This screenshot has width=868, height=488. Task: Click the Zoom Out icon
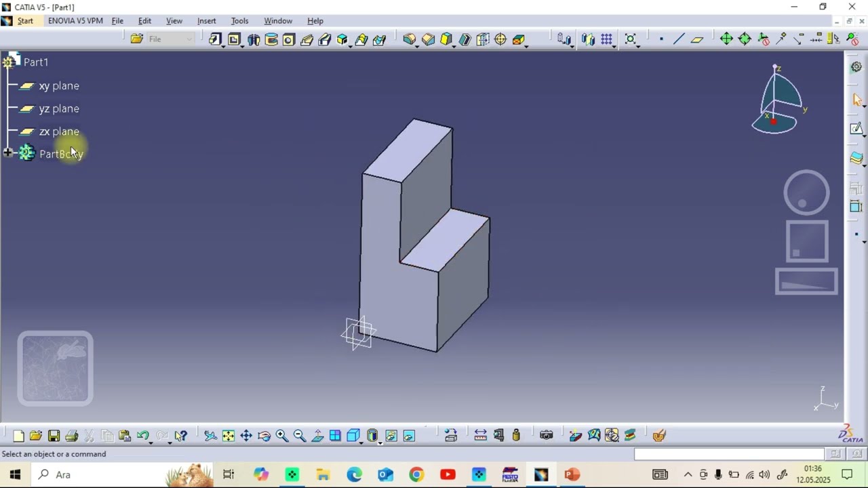pyautogui.click(x=300, y=436)
